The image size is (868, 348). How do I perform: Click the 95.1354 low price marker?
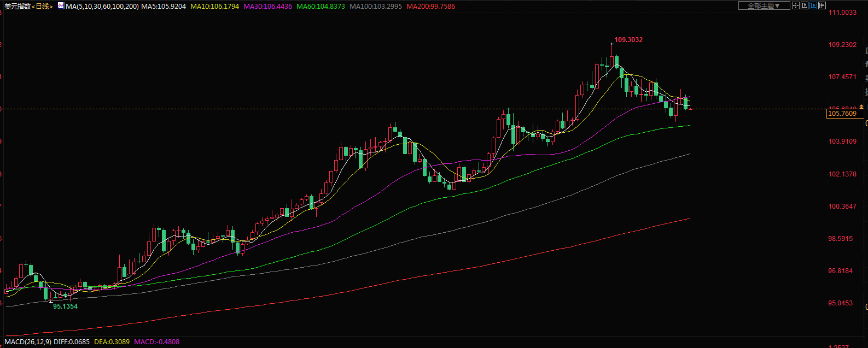65,306
